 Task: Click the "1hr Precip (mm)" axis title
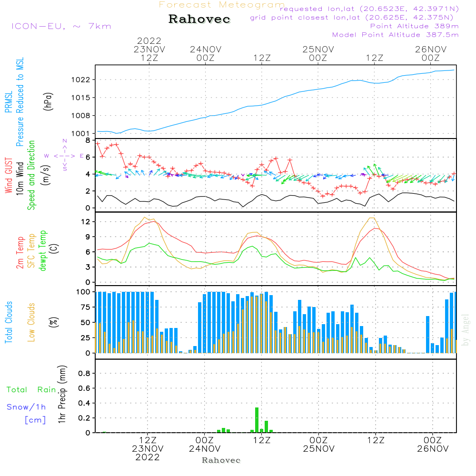[62, 395]
